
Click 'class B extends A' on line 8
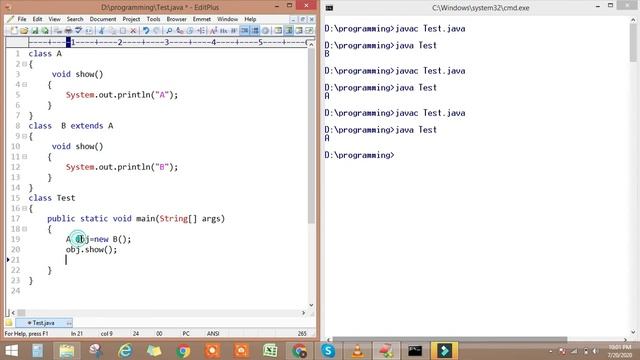tap(71, 126)
